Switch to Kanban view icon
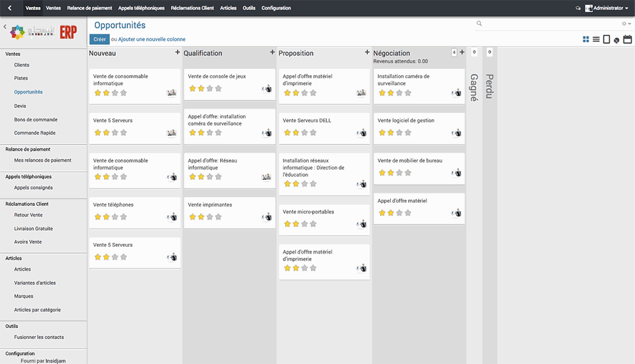Image resolution: width=635 pixels, height=364 pixels. [586, 40]
